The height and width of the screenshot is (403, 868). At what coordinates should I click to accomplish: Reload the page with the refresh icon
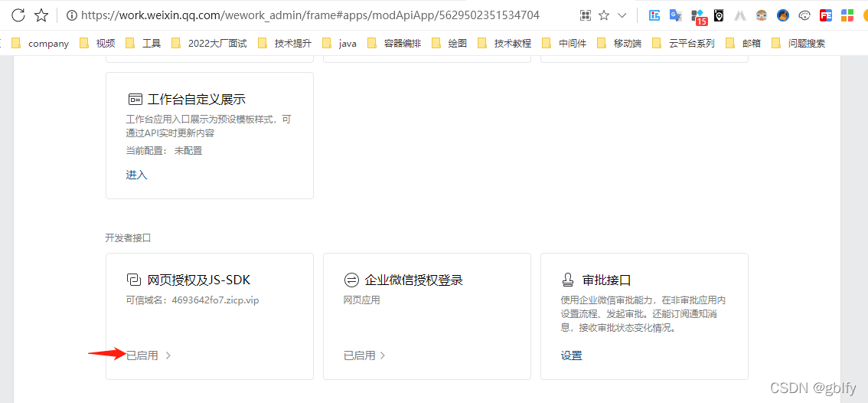click(18, 15)
